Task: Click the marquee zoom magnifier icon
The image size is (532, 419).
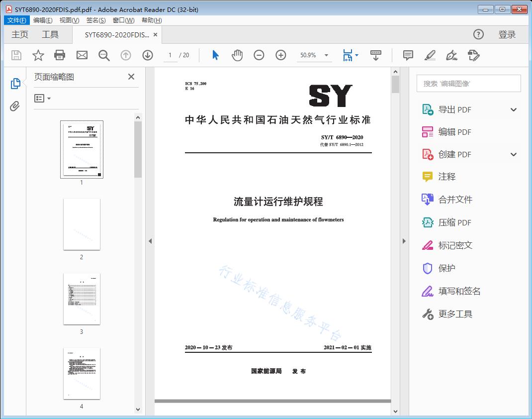Action: [x=104, y=55]
